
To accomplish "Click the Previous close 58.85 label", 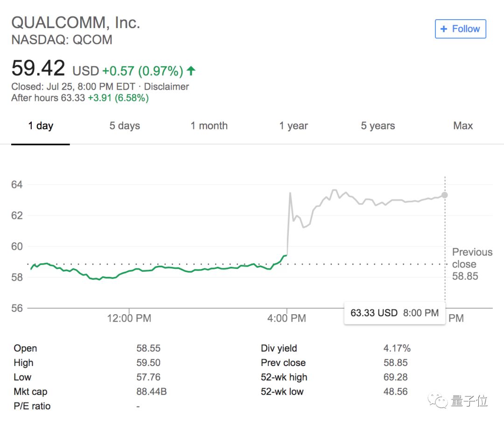I will click(x=472, y=264).
